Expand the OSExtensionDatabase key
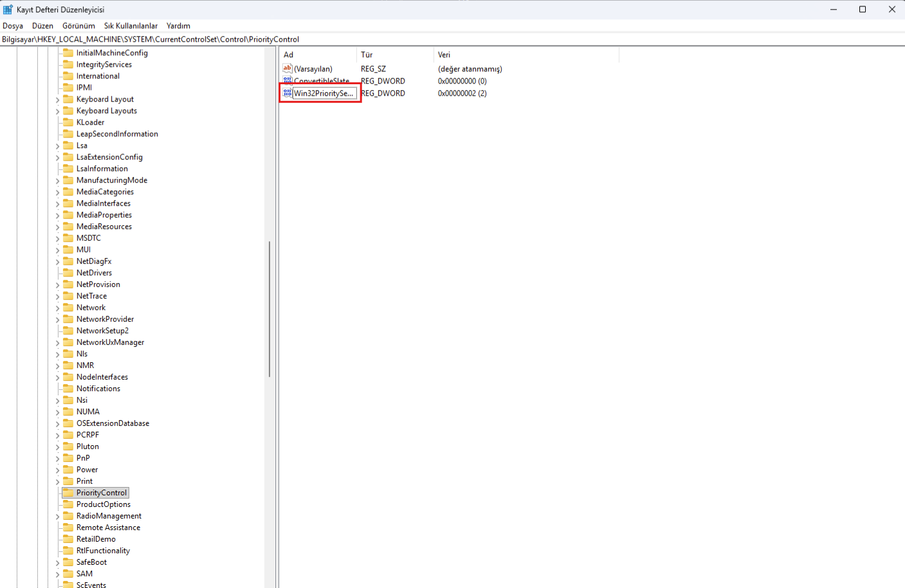Image resolution: width=905 pixels, height=588 pixels. click(x=57, y=424)
